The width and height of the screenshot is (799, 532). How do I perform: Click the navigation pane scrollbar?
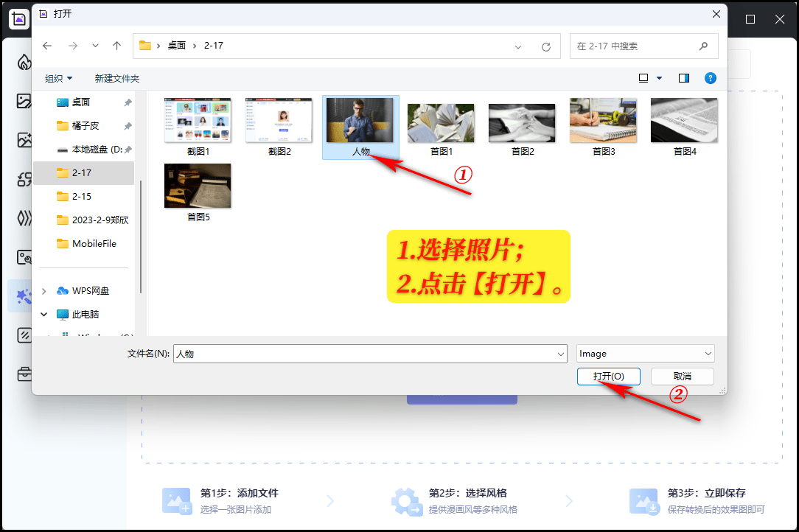(140, 237)
